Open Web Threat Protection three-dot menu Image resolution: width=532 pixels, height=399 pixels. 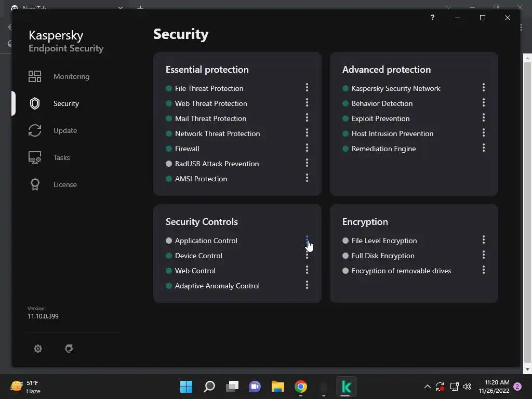[307, 102]
